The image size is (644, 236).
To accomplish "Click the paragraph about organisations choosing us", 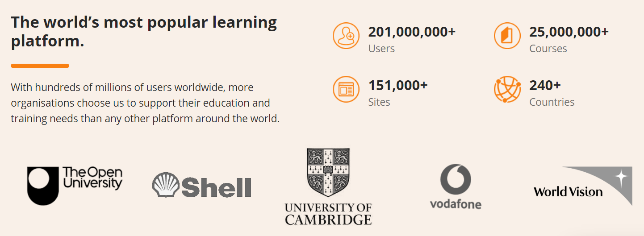I will [145, 103].
